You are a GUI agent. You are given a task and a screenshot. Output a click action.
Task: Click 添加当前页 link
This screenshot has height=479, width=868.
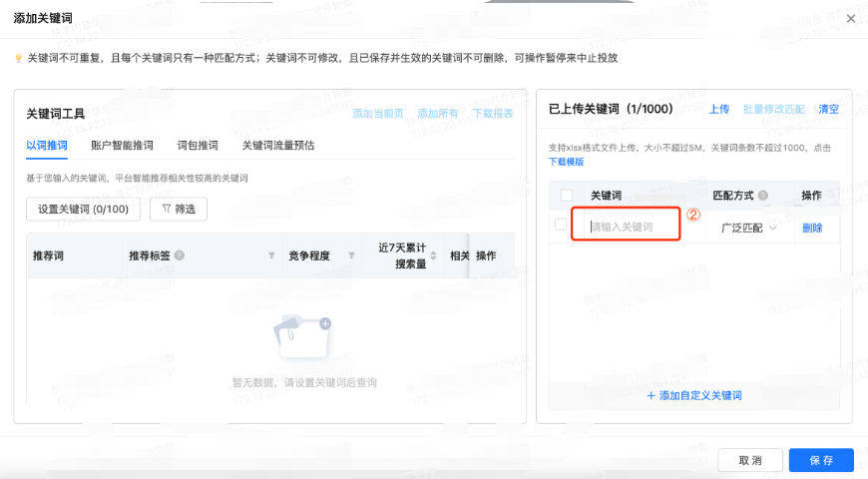click(x=378, y=114)
